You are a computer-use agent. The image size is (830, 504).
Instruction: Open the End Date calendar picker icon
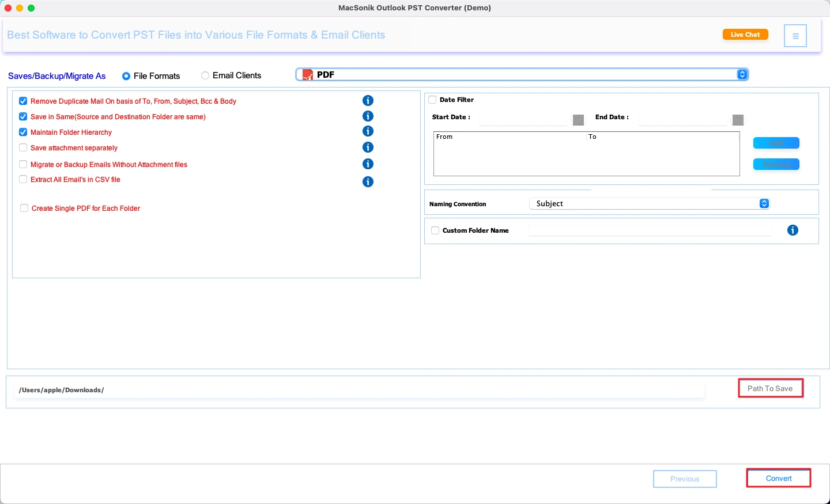(x=738, y=120)
